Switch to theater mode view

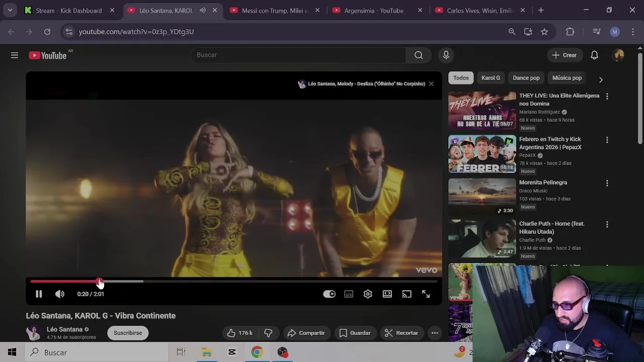point(387,294)
